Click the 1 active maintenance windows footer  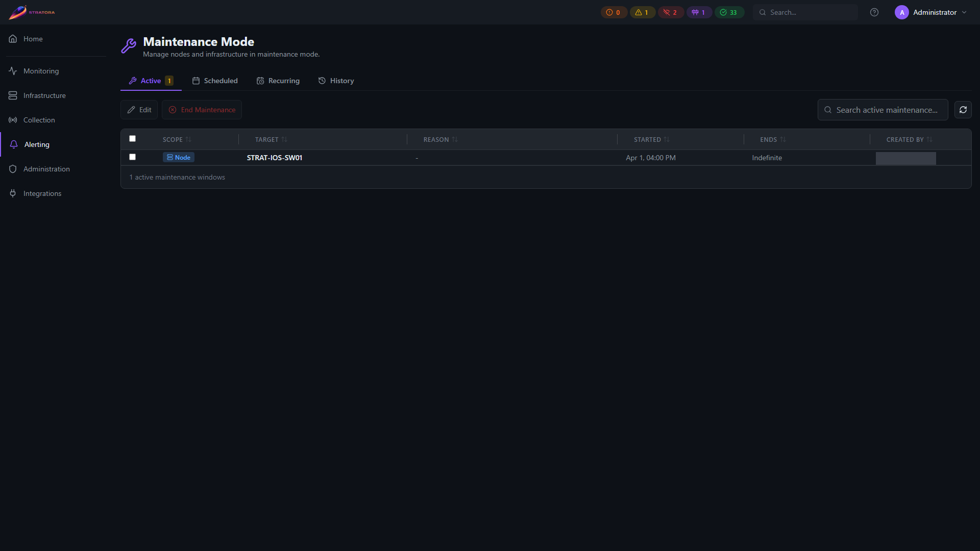177,177
